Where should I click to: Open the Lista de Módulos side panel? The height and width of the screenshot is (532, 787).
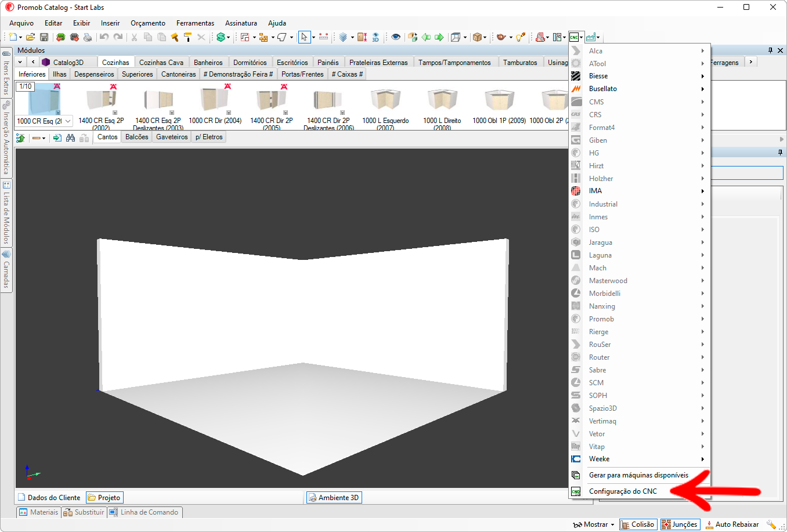pos(6,213)
